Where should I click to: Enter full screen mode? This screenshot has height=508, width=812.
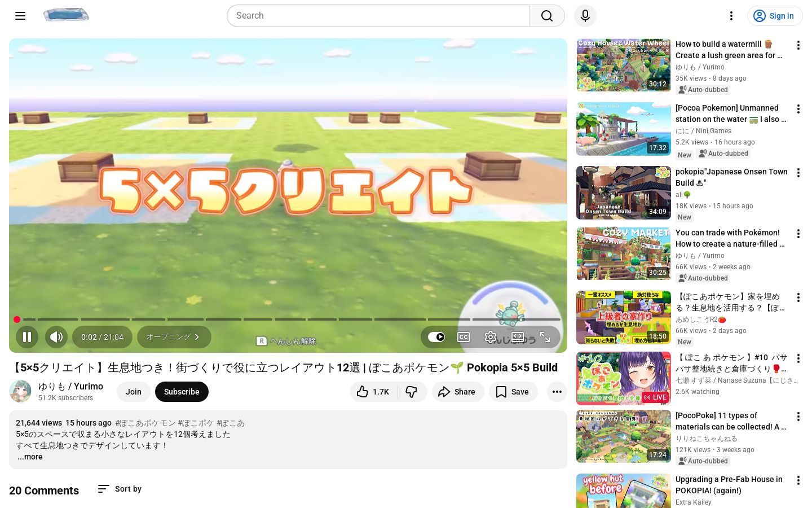(545, 337)
